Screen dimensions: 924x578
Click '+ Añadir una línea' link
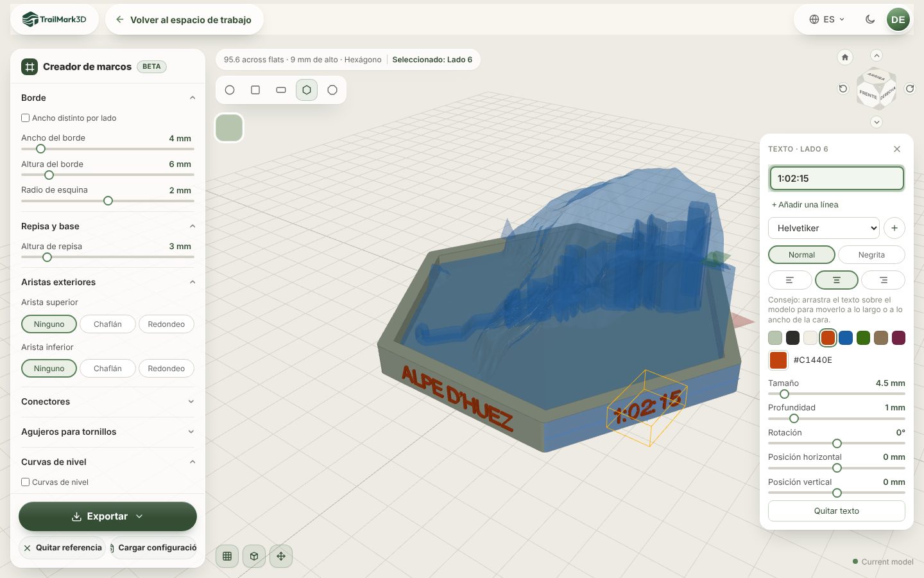pyautogui.click(x=805, y=205)
